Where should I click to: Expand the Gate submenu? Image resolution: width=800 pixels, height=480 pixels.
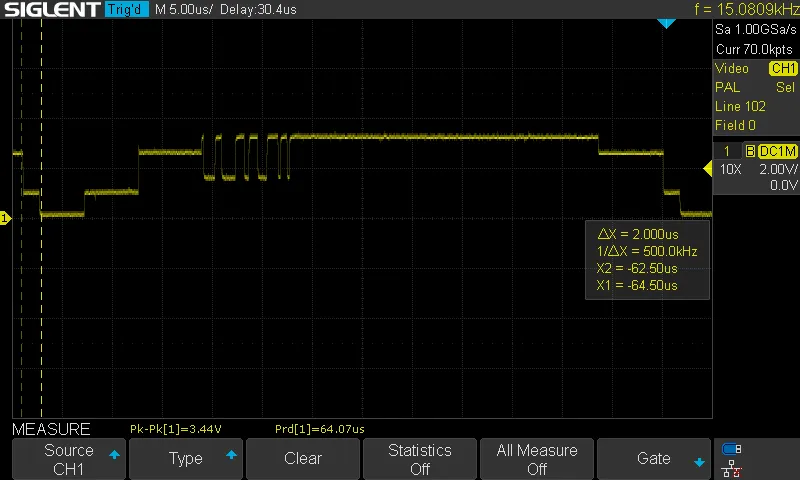(654, 459)
